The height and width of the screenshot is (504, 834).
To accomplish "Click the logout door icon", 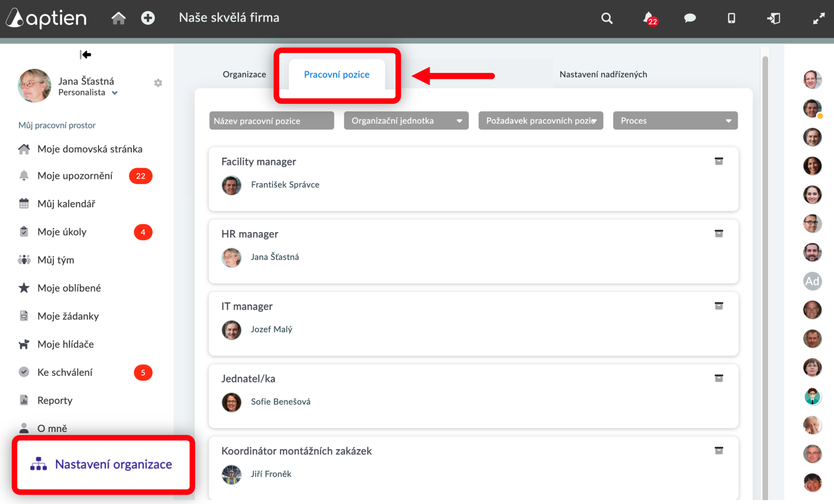I will tap(774, 18).
